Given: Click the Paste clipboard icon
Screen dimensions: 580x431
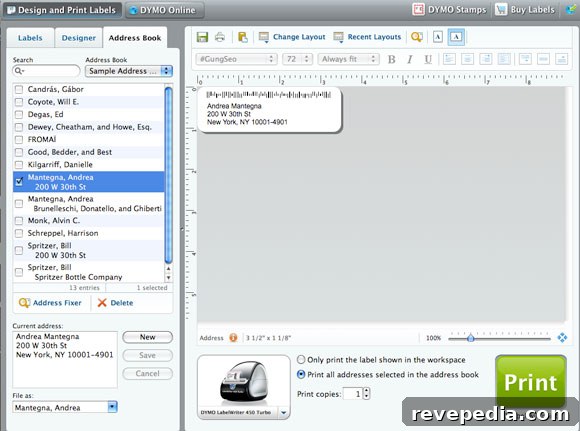Looking at the screenshot, I should tap(243, 37).
